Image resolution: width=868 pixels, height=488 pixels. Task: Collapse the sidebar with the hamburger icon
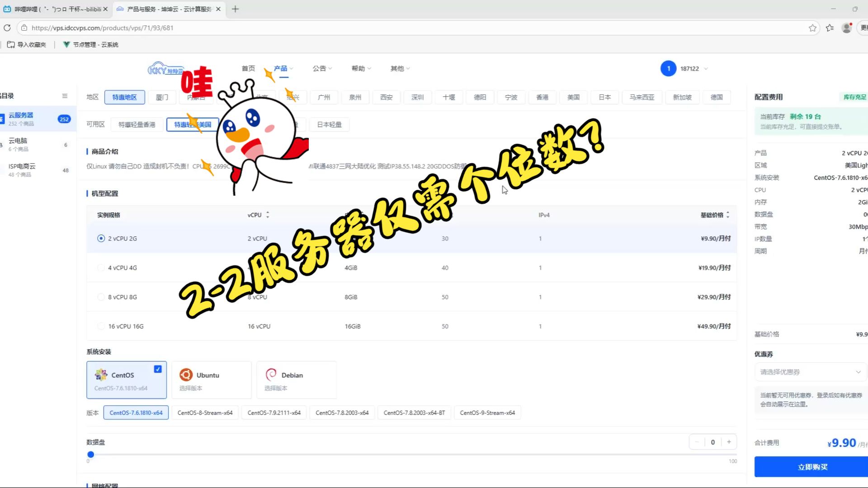65,96
